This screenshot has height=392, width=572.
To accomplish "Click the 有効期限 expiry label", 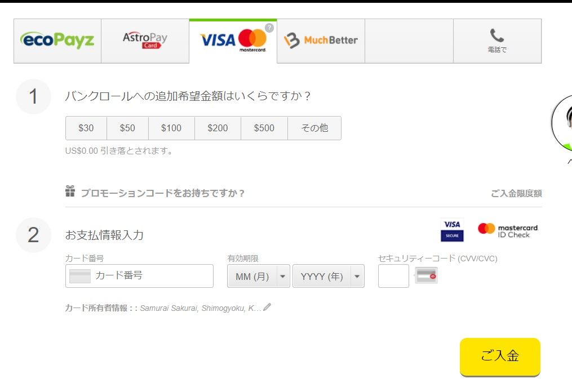I will (243, 259).
